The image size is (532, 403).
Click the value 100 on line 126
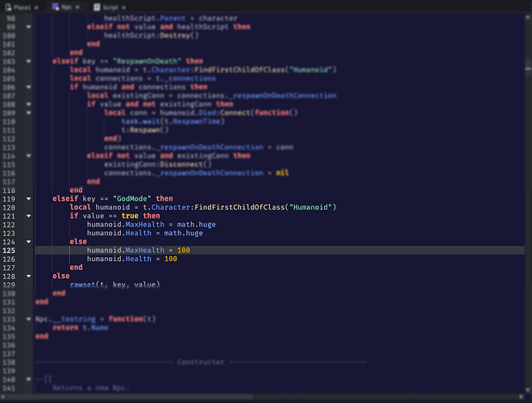[x=171, y=259]
